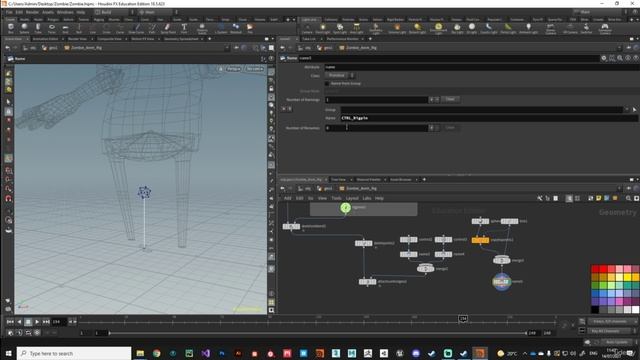This screenshot has height=360, width=640.
Task: Select the yellow sticky note icon in network toolbar
Action: [x=598, y=198]
